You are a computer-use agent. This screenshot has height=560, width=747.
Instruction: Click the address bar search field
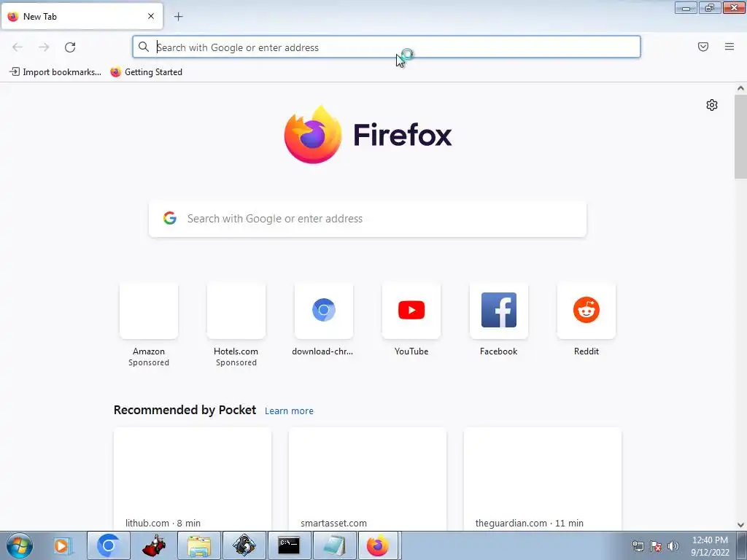pos(387,47)
